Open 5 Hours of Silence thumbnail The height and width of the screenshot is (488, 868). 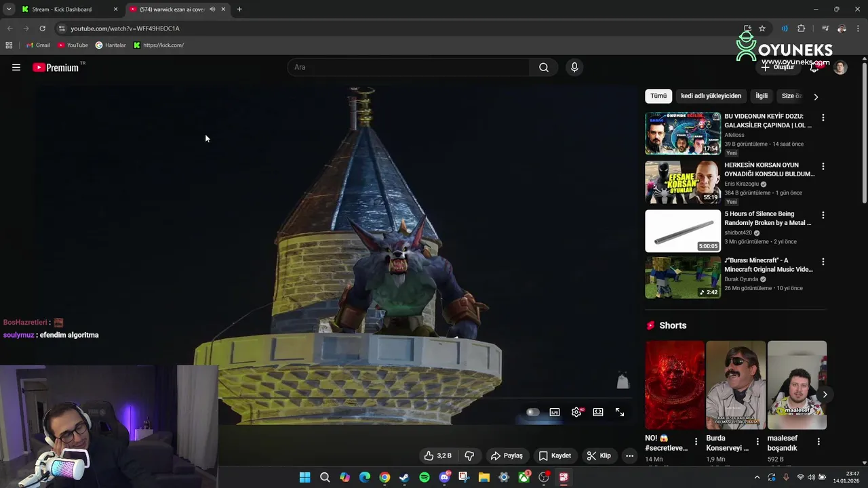pos(683,231)
